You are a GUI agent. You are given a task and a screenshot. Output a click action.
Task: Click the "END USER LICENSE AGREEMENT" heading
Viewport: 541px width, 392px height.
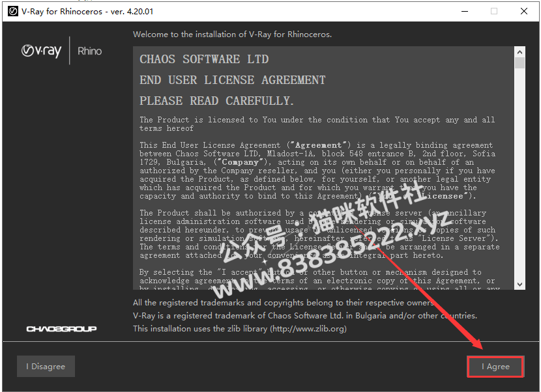coord(233,80)
